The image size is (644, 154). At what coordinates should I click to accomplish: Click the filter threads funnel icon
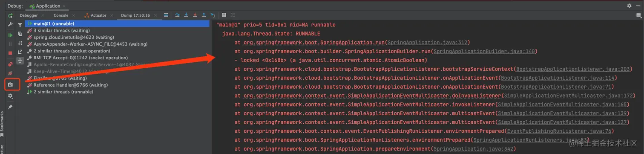(x=20, y=25)
